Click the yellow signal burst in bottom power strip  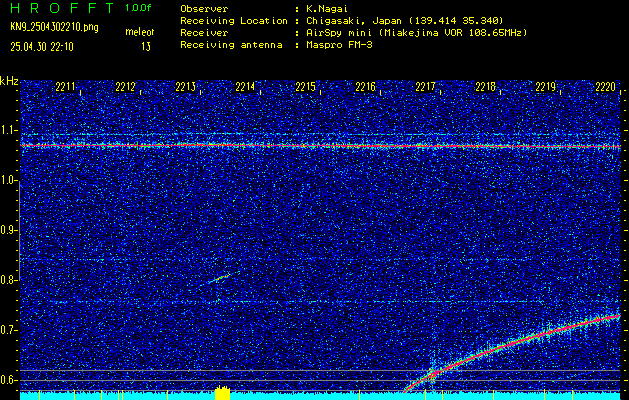pos(222,393)
